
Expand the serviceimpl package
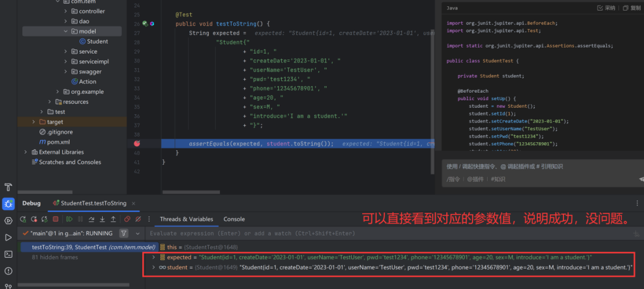tap(66, 61)
